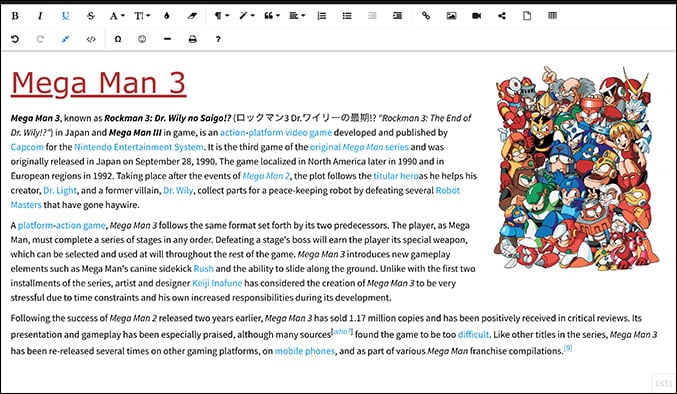Undo the last edit

click(x=15, y=39)
